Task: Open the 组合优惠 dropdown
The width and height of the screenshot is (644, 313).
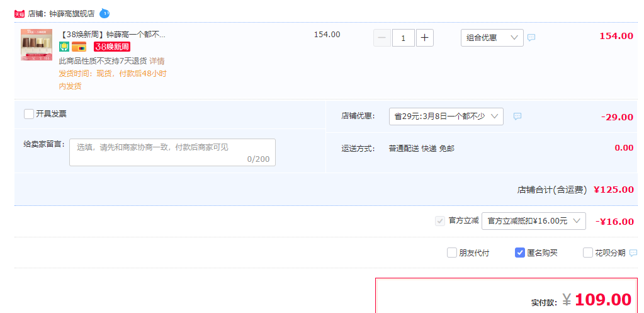Action: point(492,38)
